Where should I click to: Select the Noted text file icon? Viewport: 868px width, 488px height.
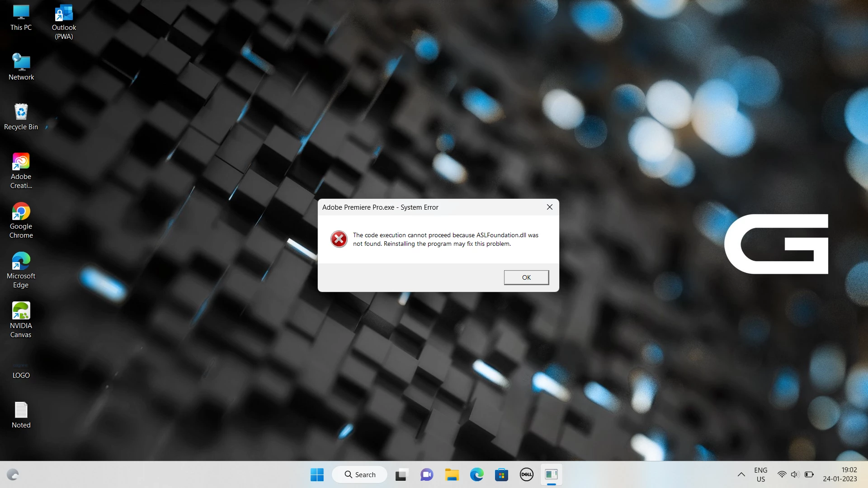[21, 410]
